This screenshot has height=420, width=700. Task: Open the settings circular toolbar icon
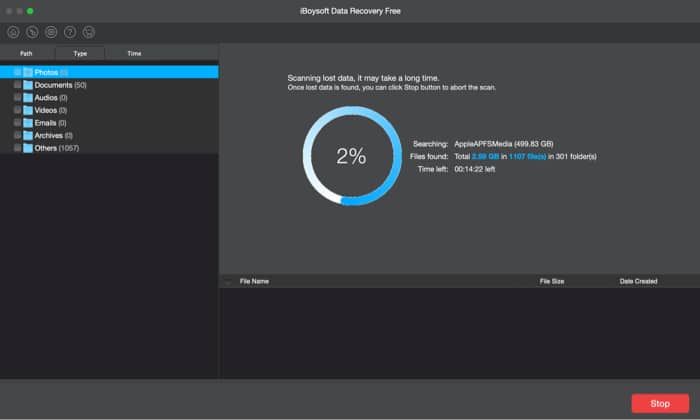pyautogui.click(x=51, y=32)
